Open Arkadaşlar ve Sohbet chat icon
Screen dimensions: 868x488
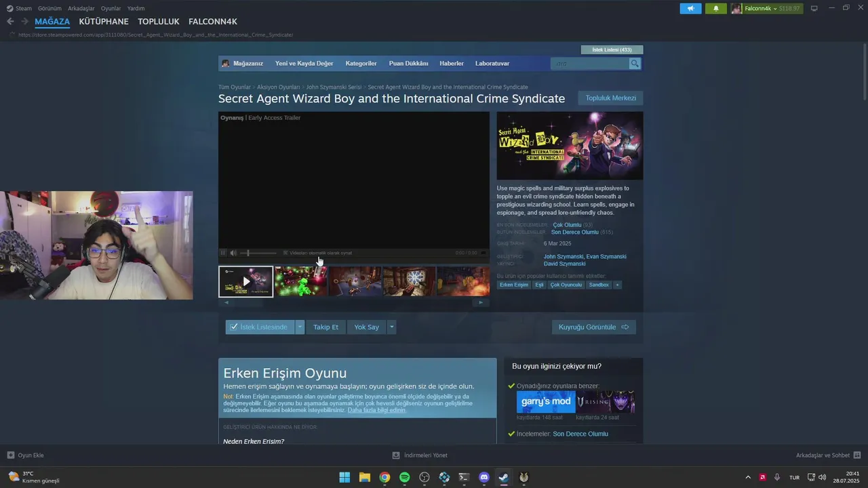(857, 455)
